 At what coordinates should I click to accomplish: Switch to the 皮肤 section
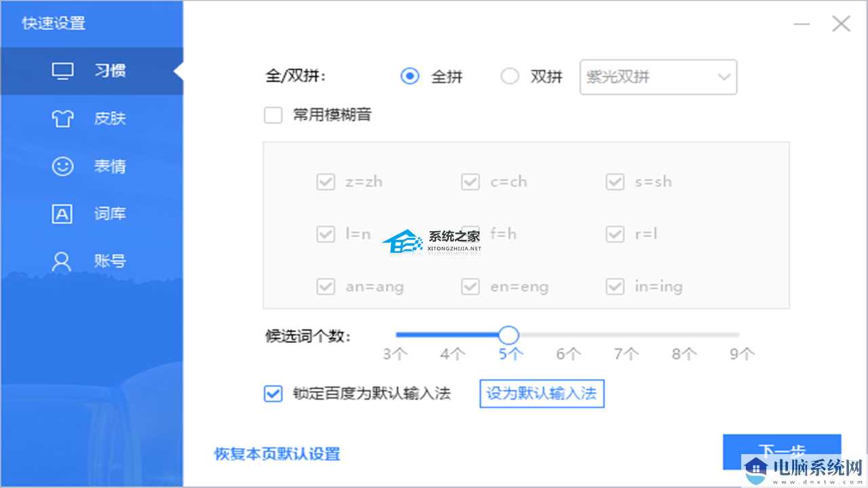coord(109,118)
